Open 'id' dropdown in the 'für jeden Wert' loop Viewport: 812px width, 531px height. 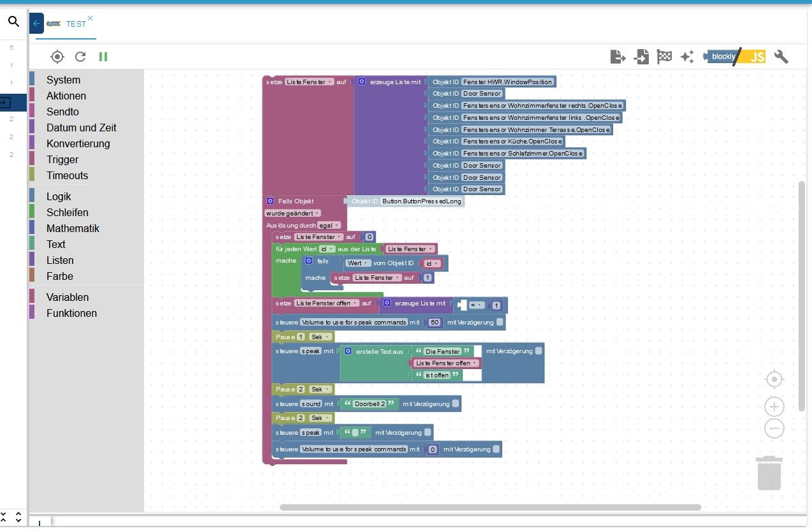click(x=327, y=249)
